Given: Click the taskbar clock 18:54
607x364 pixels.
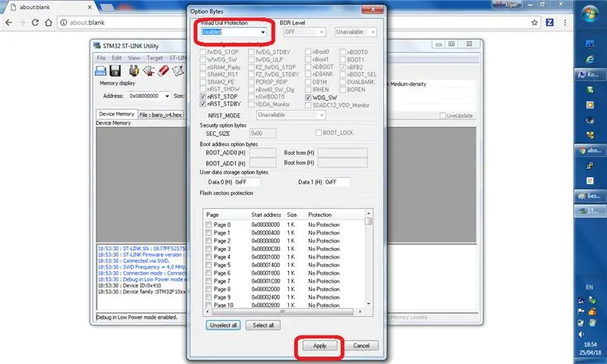Looking at the screenshot, I should [590, 344].
